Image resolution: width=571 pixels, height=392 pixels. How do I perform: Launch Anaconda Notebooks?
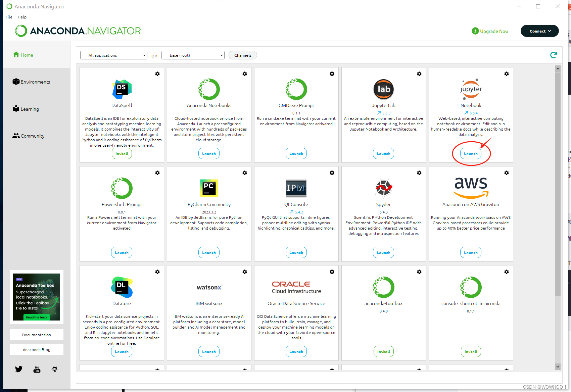[209, 154]
